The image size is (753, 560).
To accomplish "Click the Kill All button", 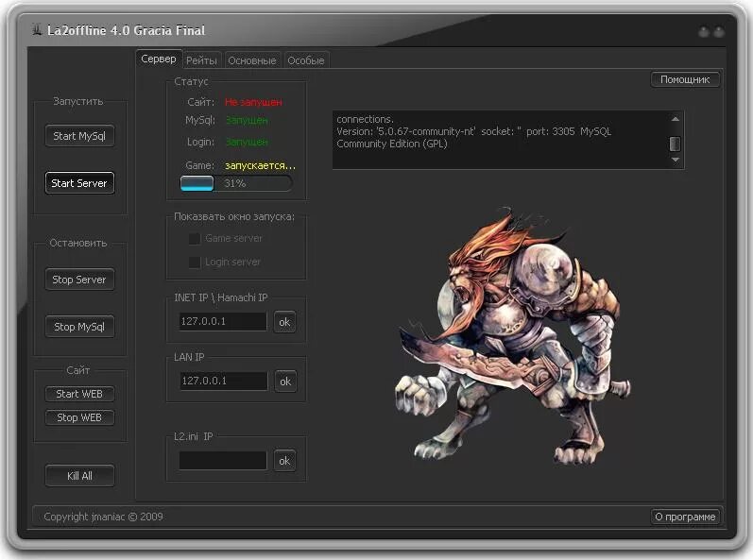I will coord(79,476).
